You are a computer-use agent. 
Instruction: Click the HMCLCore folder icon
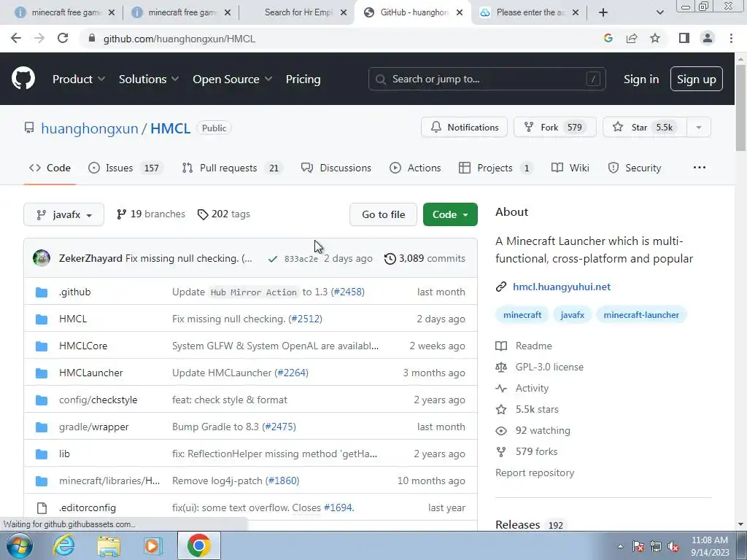click(42, 346)
